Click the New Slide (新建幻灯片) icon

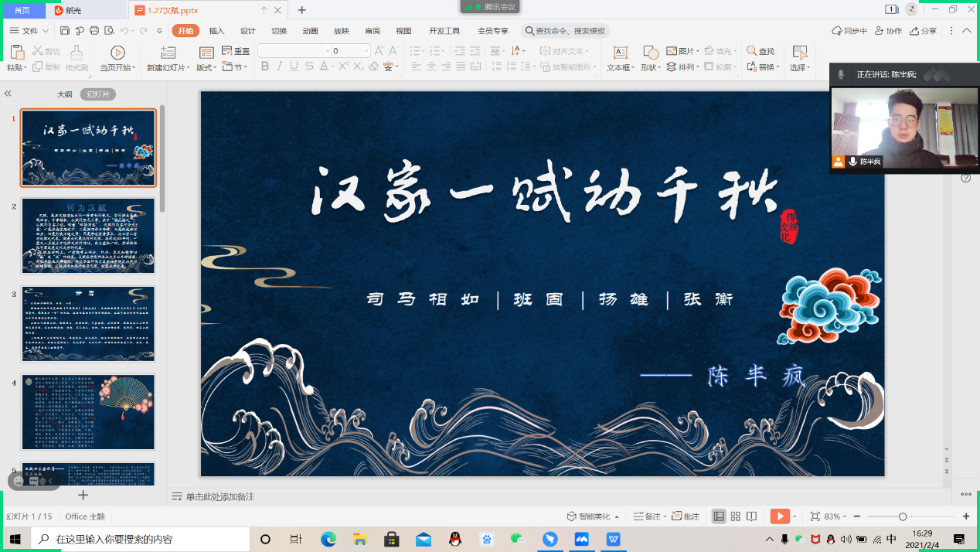[x=168, y=53]
